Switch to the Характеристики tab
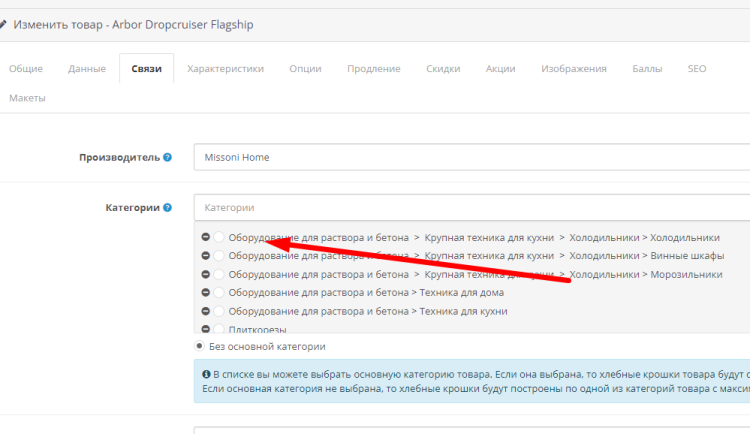The width and height of the screenshot is (750, 434). (225, 69)
